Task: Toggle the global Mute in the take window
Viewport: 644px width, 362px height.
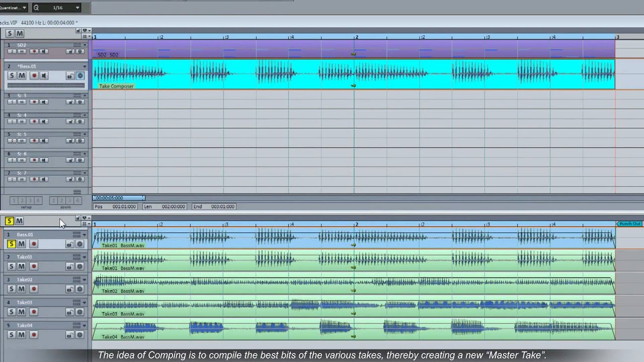Action: [x=19, y=221]
